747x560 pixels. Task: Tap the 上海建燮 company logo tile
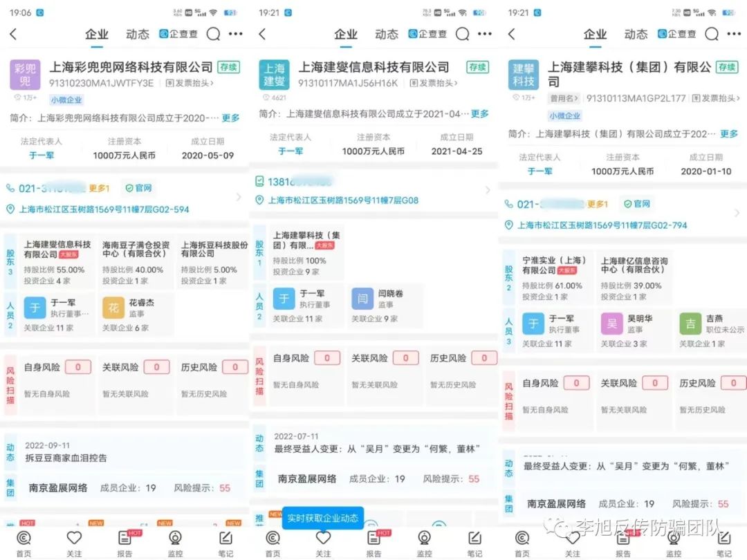click(x=274, y=75)
